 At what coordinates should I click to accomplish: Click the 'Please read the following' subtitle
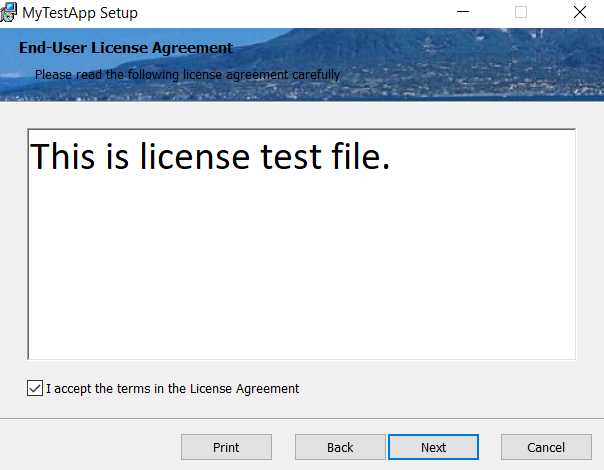[x=187, y=74]
